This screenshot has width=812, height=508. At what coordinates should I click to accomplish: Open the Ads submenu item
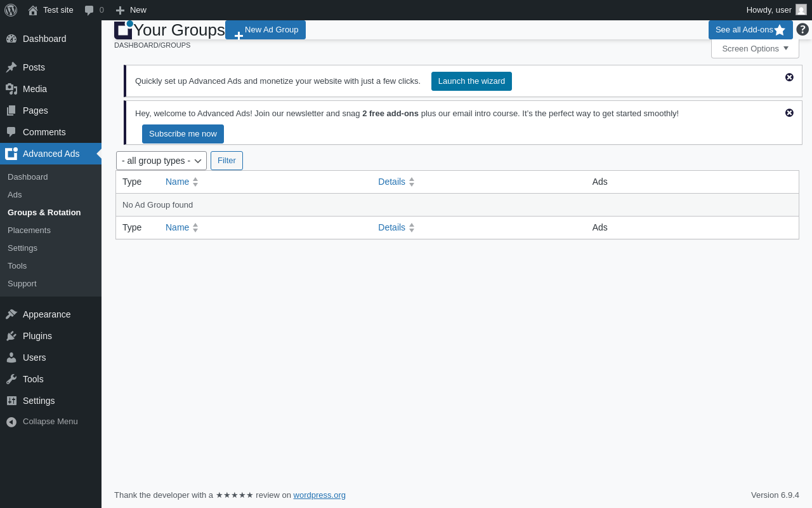coord(15,195)
